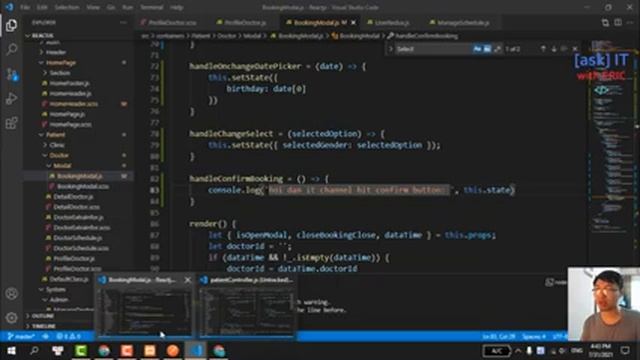The image size is (640, 360).
Task: Open the Terminal menu
Action: (x=152, y=7)
